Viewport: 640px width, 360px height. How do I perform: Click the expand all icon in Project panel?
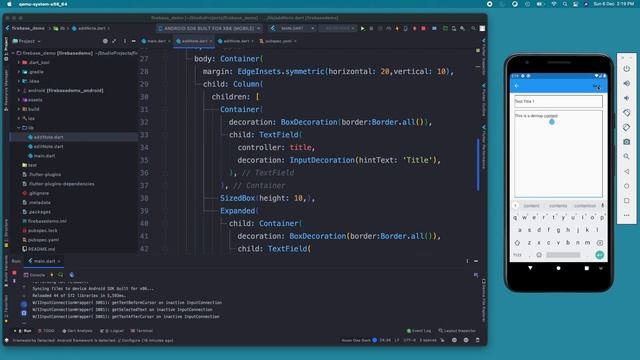[114, 41]
